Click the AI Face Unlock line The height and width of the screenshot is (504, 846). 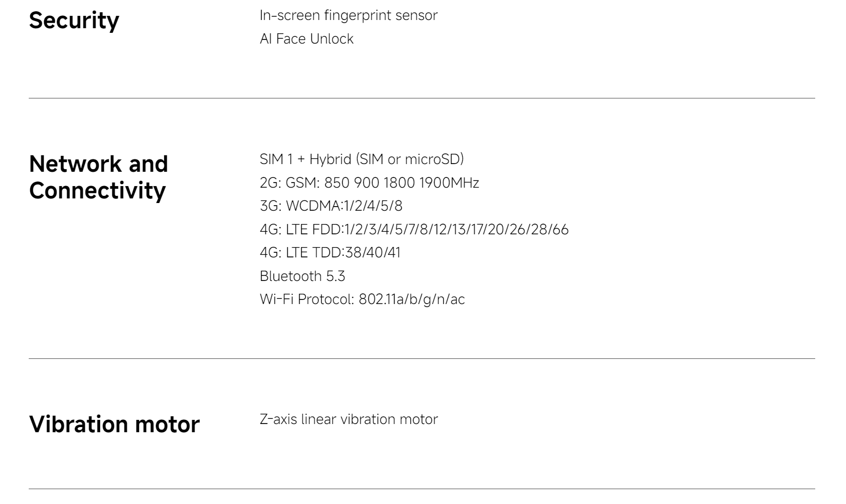pyautogui.click(x=306, y=39)
